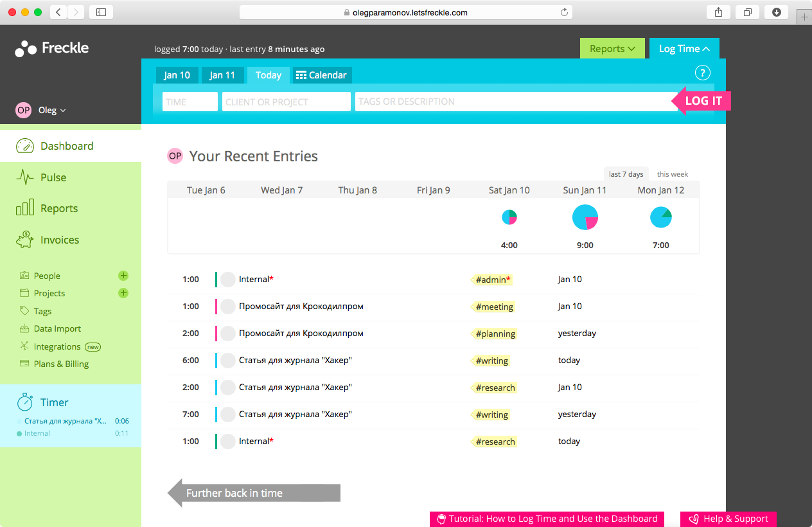Screen dimensions: 812x527
Task: Open the Dashboard gauge icon
Action: [24, 146]
